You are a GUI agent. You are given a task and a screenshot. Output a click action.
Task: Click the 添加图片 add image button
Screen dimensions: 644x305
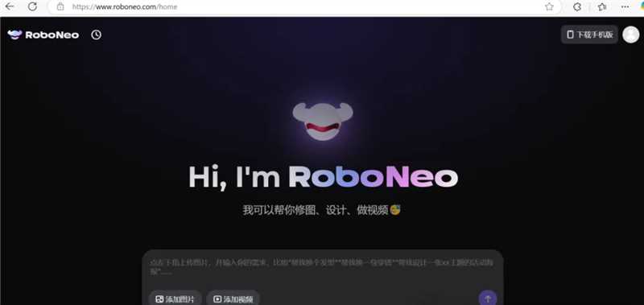click(175, 299)
